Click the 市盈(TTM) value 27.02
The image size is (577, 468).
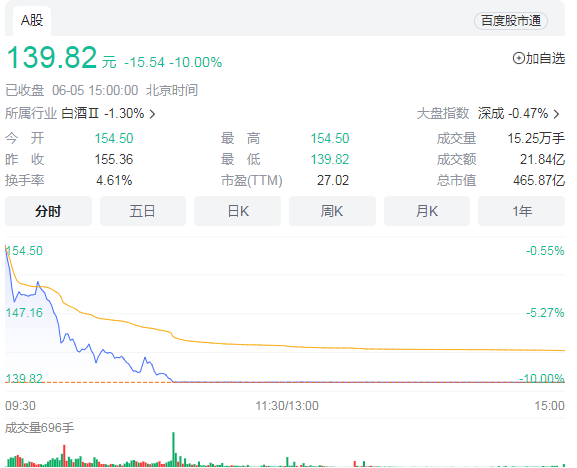coord(333,181)
